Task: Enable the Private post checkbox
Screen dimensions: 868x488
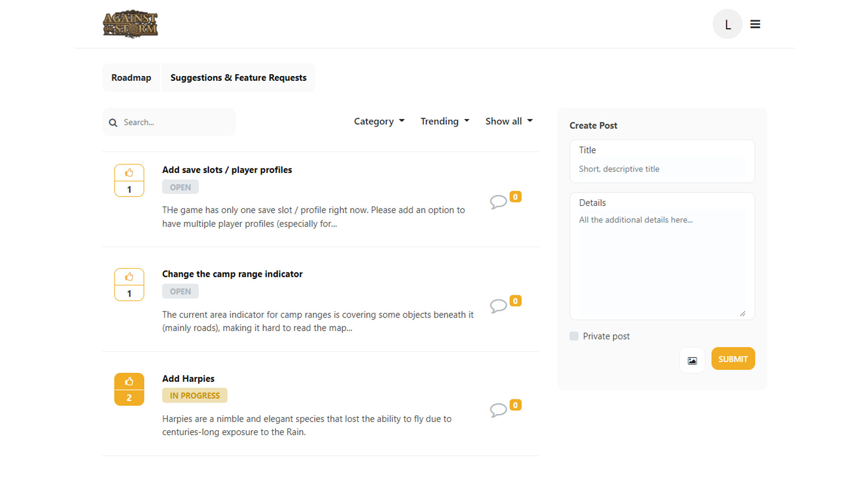Action: pyautogui.click(x=574, y=336)
